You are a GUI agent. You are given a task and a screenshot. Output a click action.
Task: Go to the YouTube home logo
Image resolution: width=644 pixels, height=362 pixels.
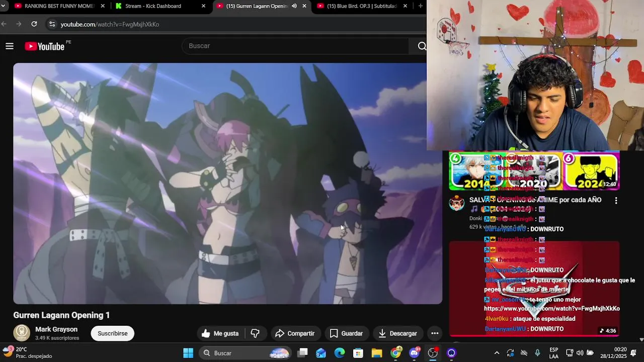(x=45, y=46)
